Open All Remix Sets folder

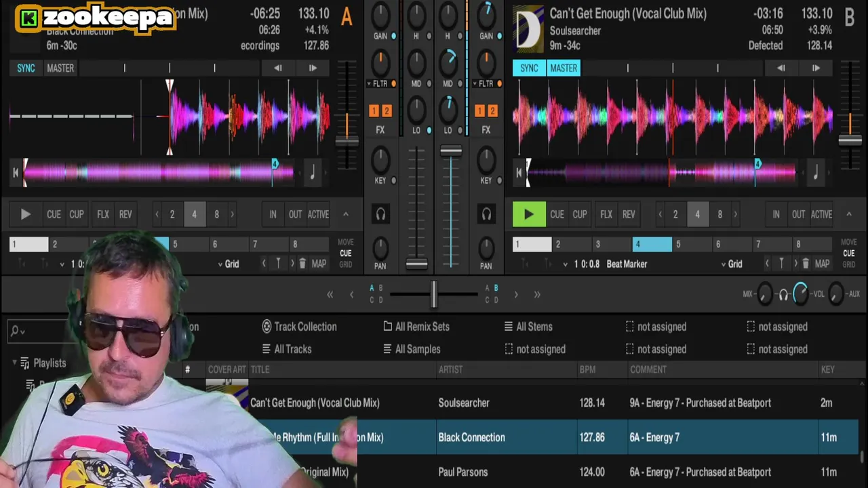pos(416,327)
